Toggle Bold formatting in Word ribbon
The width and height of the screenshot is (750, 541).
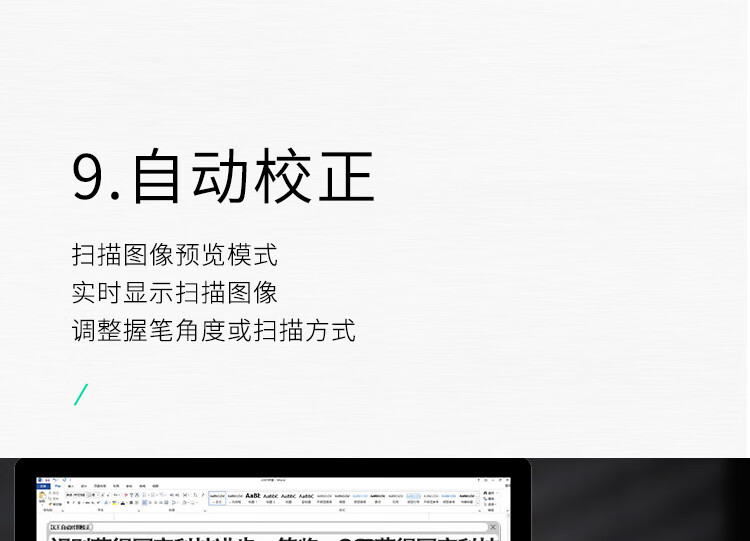click(x=67, y=503)
